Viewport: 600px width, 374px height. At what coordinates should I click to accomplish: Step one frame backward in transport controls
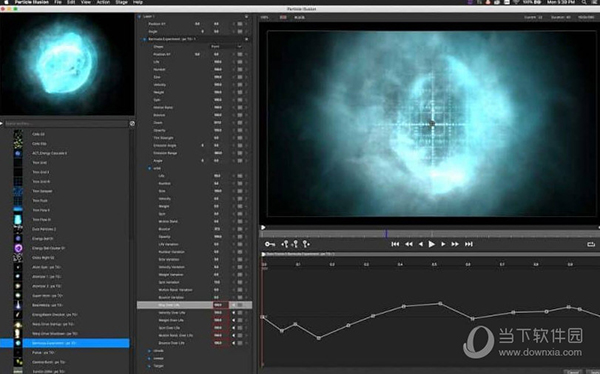pyautogui.click(x=421, y=244)
